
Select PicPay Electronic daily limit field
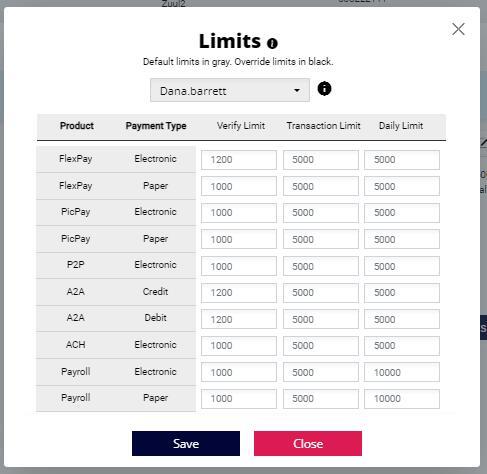pyautogui.click(x=402, y=213)
